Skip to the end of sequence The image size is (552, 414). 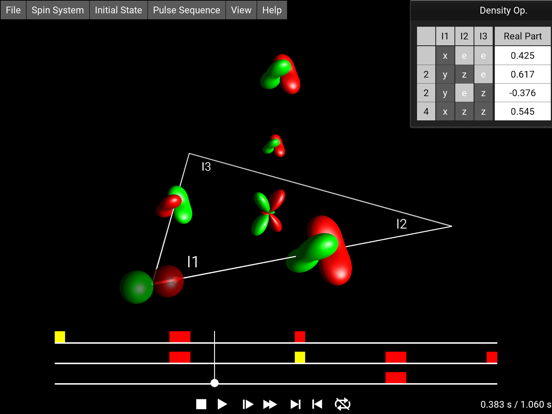tap(295, 404)
